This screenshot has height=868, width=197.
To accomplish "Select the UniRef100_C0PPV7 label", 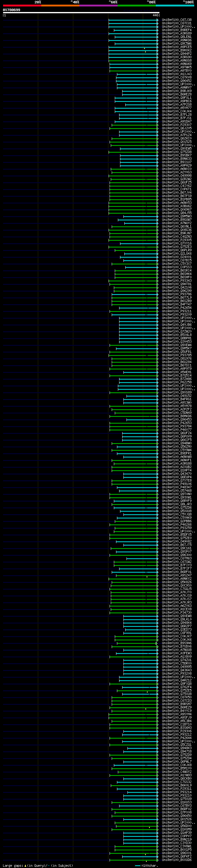I will [x=177, y=836].
